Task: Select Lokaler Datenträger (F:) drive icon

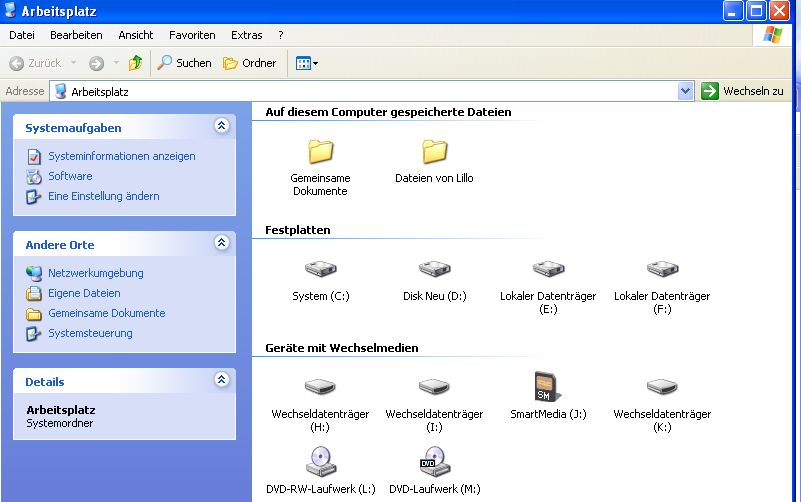Action: (x=662, y=268)
